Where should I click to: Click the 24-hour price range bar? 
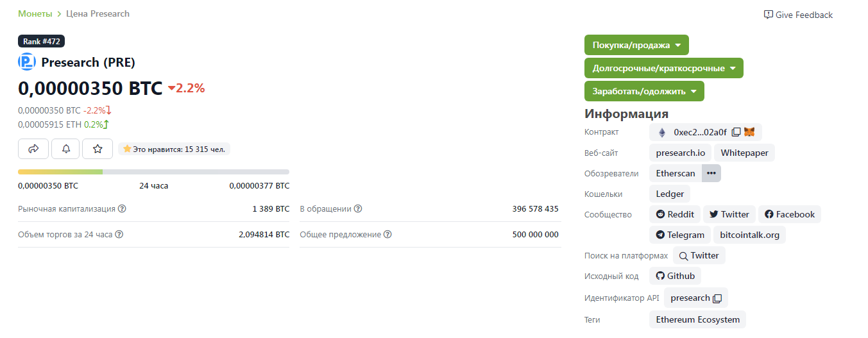click(x=153, y=172)
